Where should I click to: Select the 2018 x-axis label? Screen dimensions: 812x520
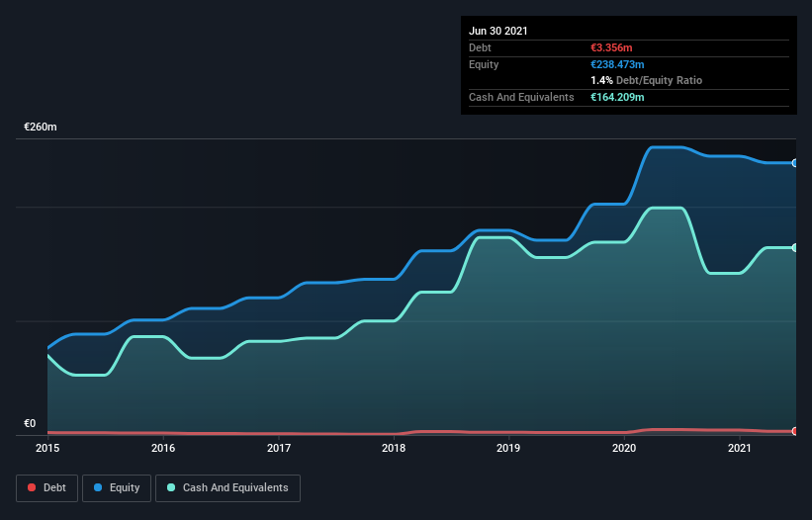pos(394,449)
